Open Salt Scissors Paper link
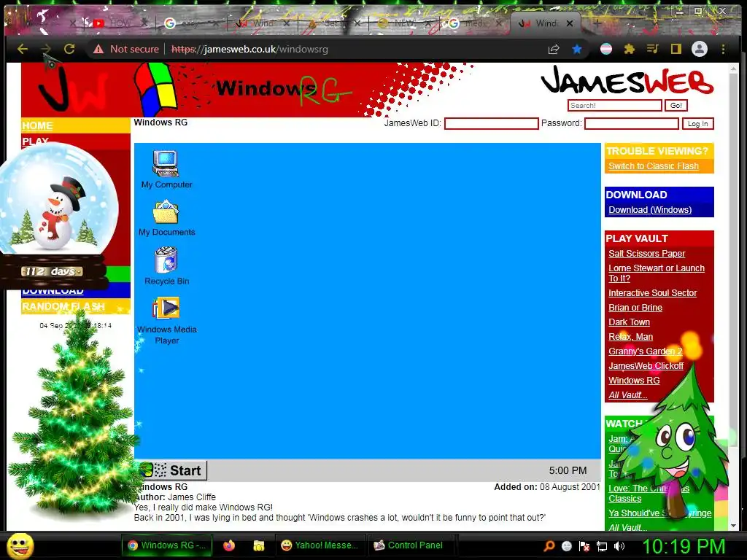The width and height of the screenshot is (747, 560). (x=646, y=254)
